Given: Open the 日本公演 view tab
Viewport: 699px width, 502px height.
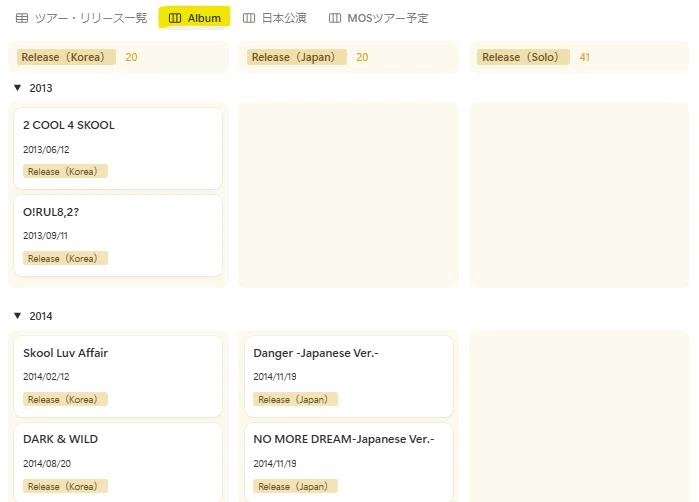Looking at the screenshot, I should coord(275,18).
